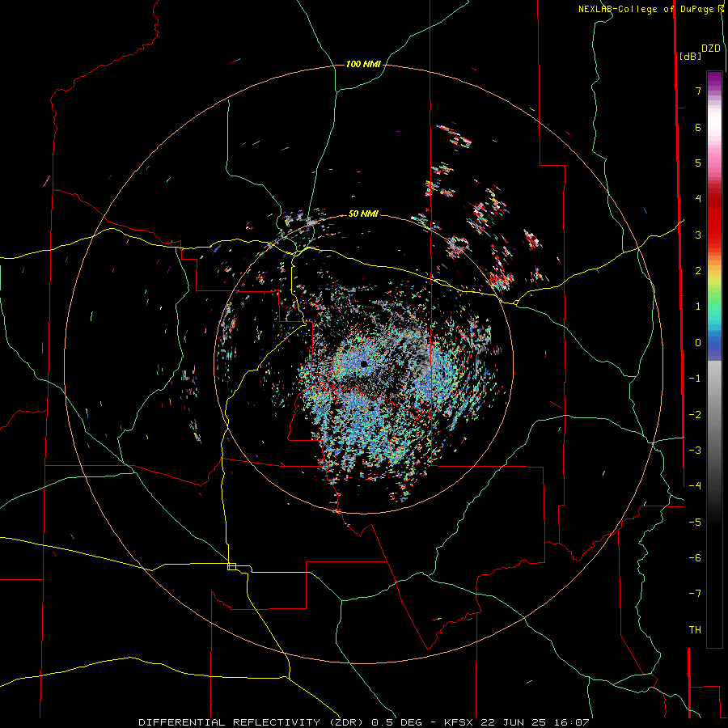This screenshot has height=728, width=728.
Task: Click the DZD label above color scale
Action: (x=711, y=49)
